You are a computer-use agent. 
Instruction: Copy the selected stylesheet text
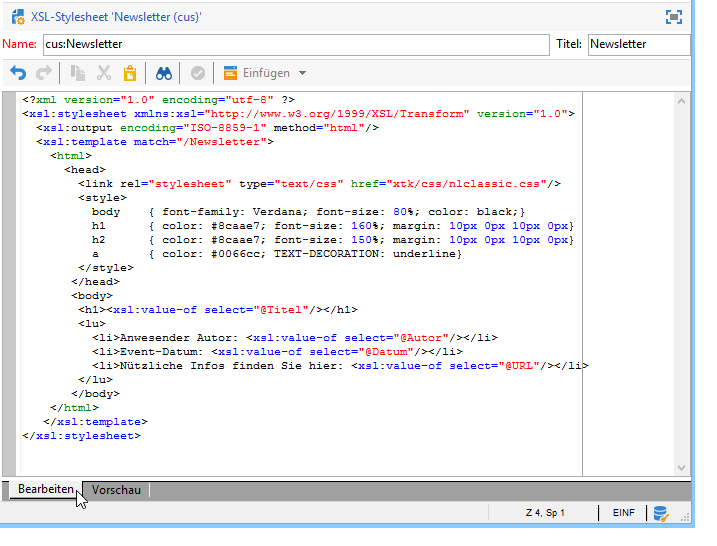click(78, 73)
